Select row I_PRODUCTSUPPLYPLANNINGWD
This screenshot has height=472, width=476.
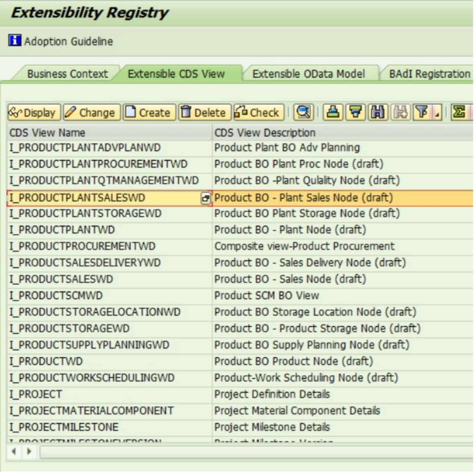click(109, 345)
